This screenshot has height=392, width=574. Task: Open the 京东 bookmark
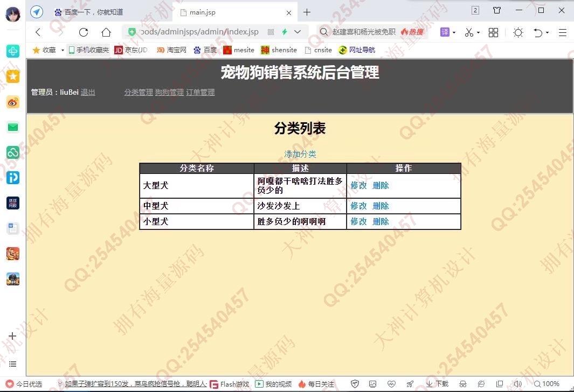click(130, 50)
